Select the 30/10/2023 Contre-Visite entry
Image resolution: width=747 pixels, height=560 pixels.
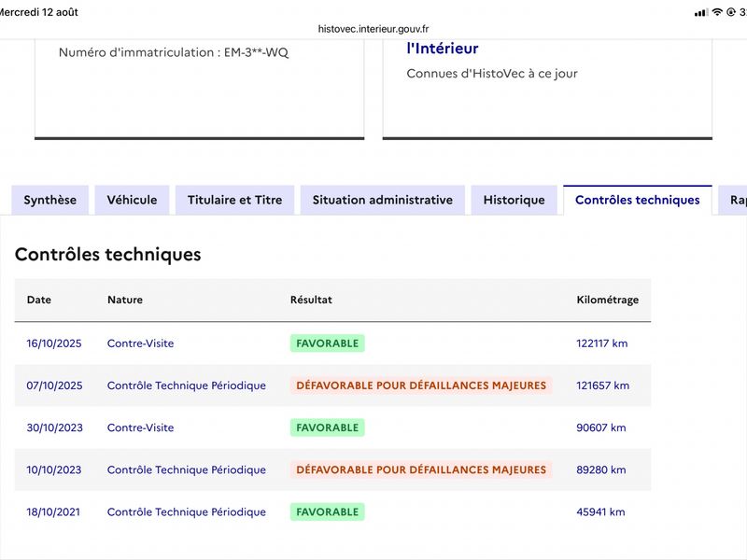(332, 427)
